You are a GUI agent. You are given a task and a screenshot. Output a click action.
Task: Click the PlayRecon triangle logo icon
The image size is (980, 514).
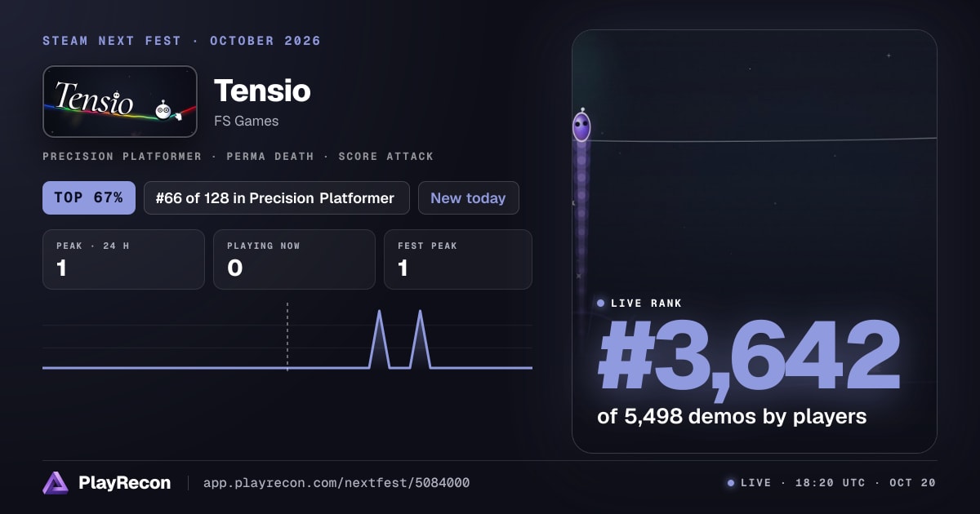coord(56,483)
